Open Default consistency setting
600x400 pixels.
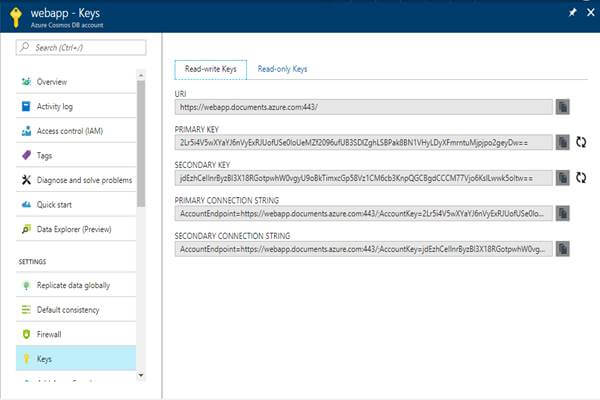(x=76, y=310)
